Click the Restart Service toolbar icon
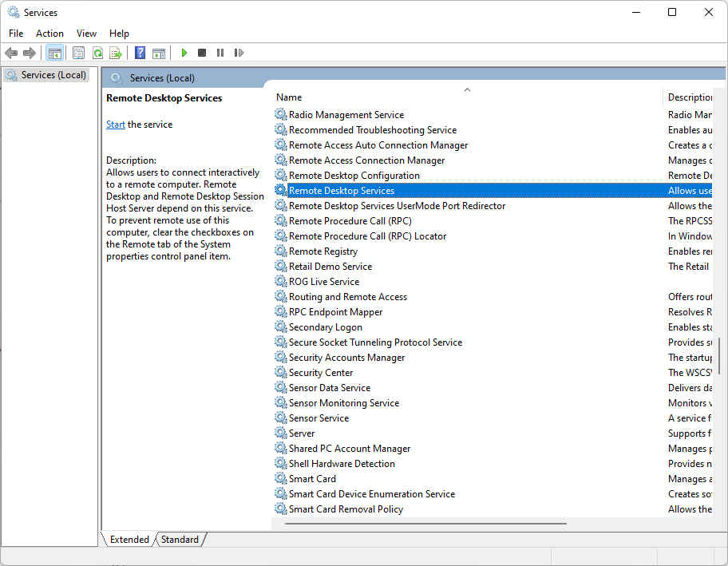Viewport: 728px width, 566px height. point(239,53)
